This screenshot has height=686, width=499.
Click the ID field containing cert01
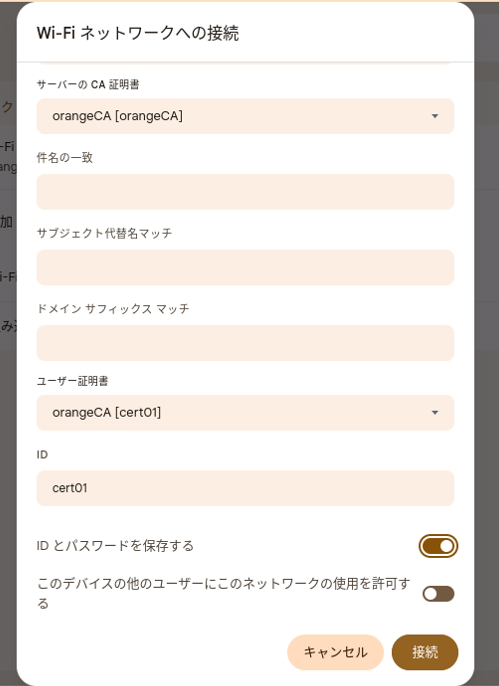click(245, 488)
